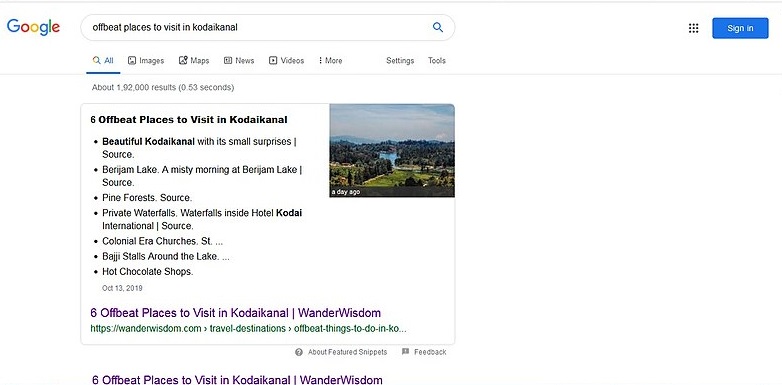Click the News tab icon
Screen dimensions: 782x385
pos(228,60)
